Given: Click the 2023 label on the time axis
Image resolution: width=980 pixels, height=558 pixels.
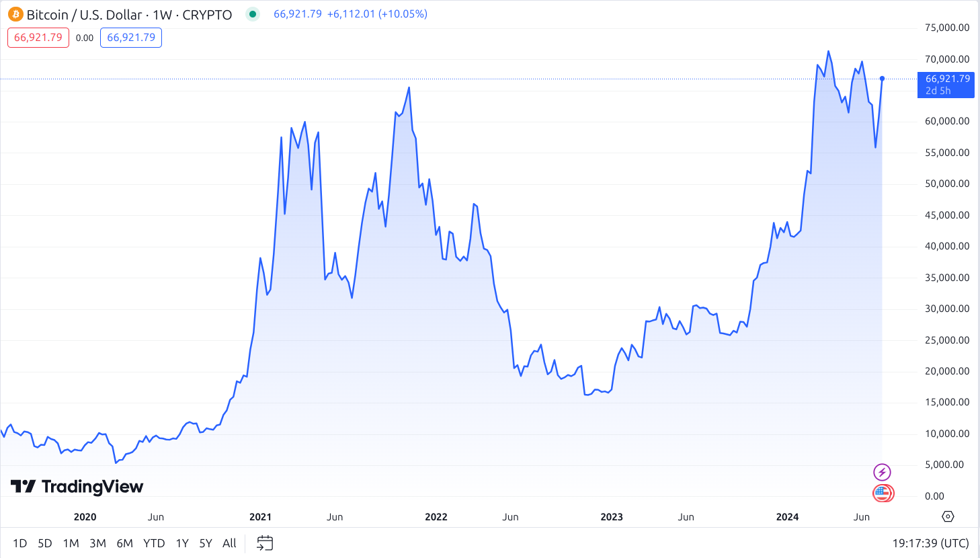Looking at the screenshot, I should point(612,517).
